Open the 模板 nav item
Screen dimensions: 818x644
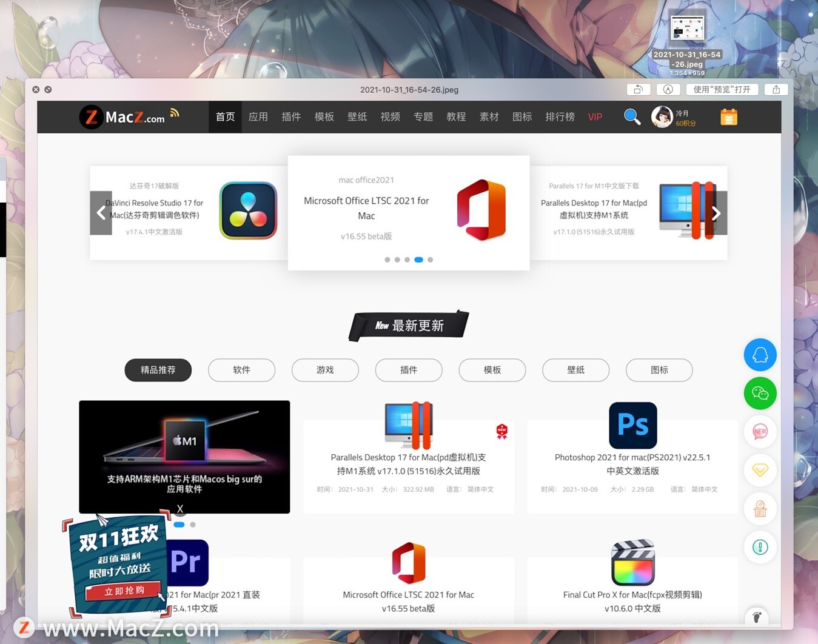324,116
